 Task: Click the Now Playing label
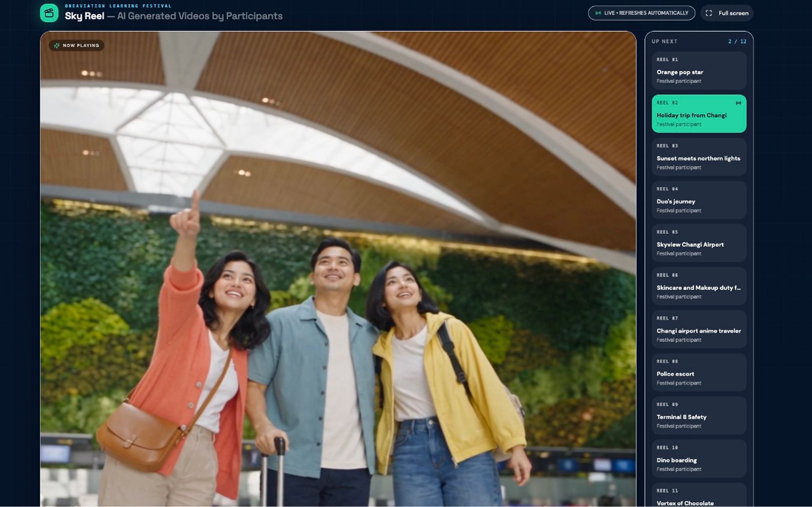pos(81,46)
